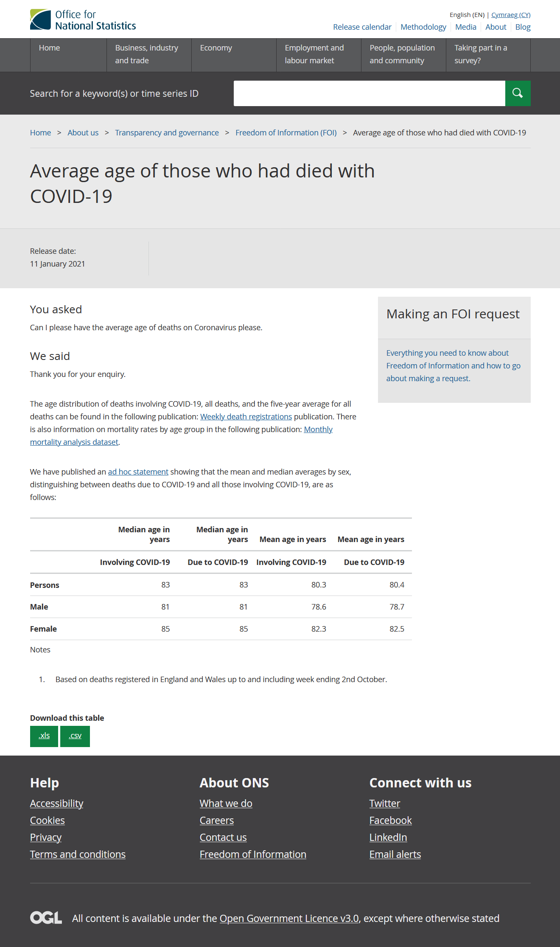Open the Release calendar link
The image size is (560, 947).
(362, 27)
